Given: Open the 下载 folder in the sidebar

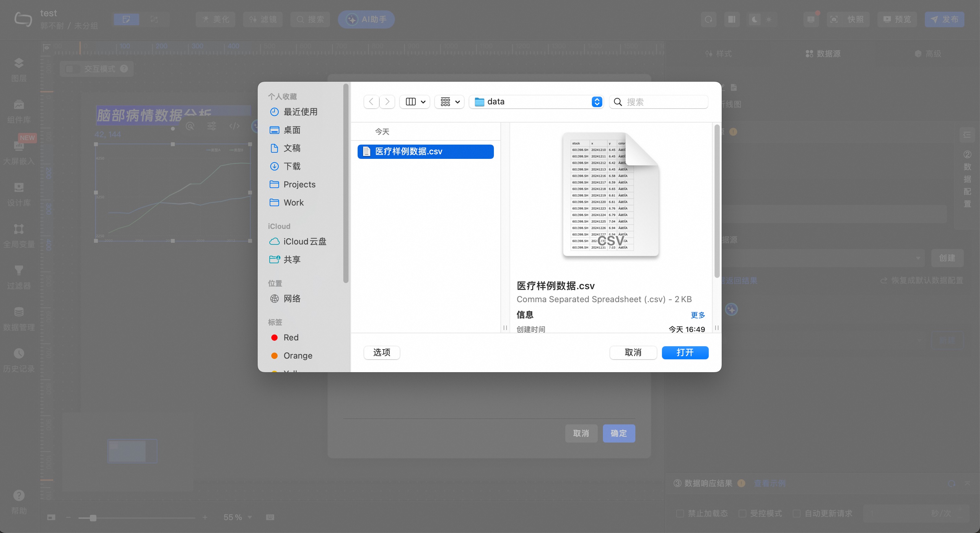Looking at the screenshot, I should pos(292,166).
